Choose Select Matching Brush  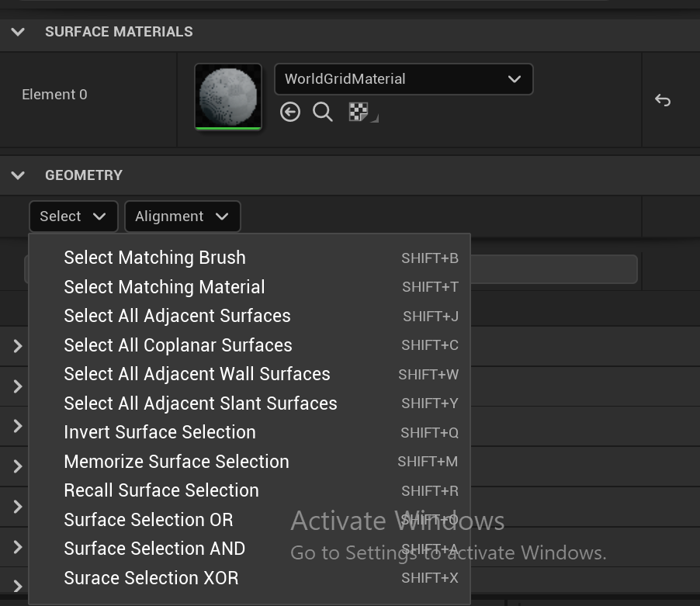pyautogui.click(x=154, y=258)
